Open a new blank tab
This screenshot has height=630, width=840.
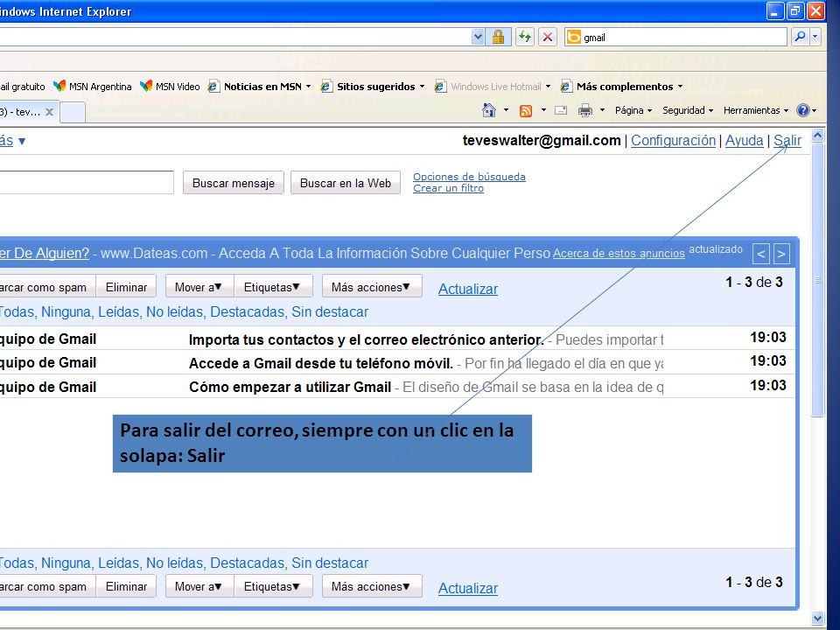pyautogui.click(x=73, y=113)
